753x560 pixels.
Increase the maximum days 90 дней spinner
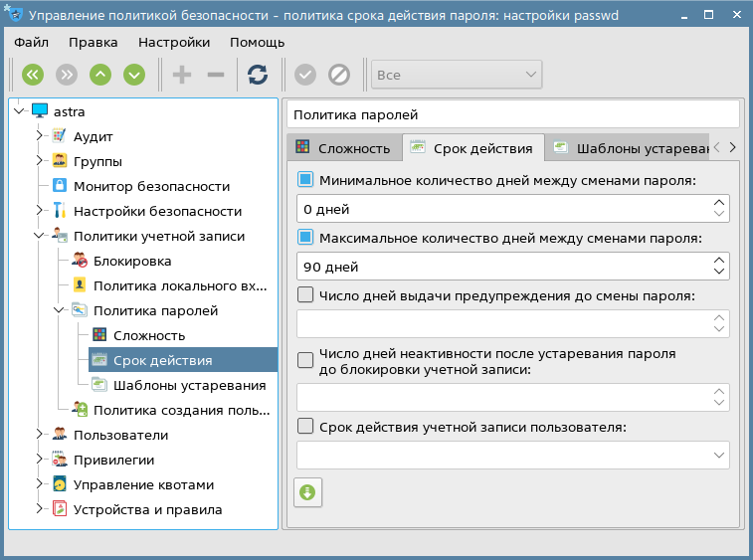pyautogui.click(x=718, y=261)
